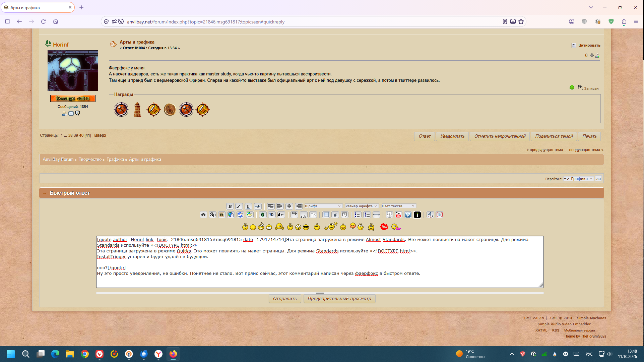Open Windows Start menu
Viewport: 644px width, 362px height.
(x=11, y=354)
